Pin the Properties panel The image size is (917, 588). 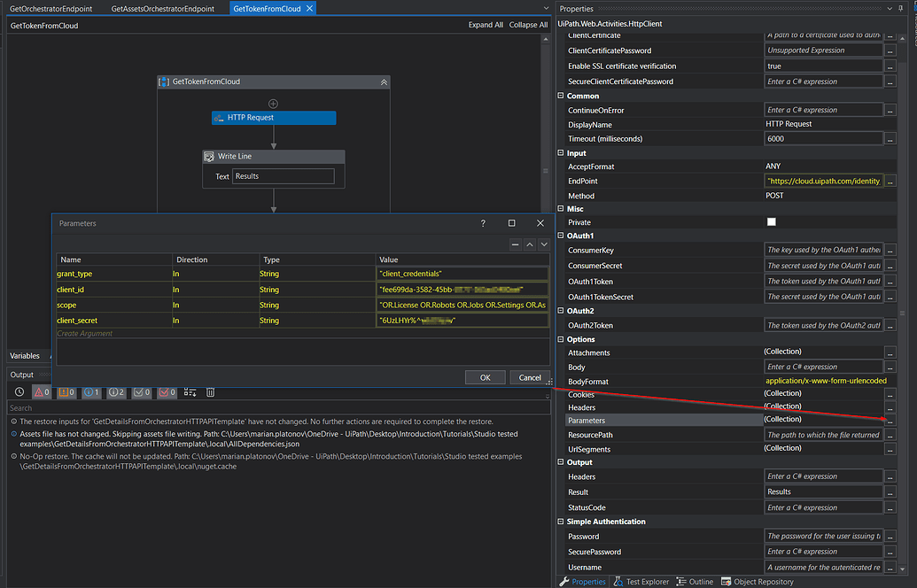click(900, 9)
